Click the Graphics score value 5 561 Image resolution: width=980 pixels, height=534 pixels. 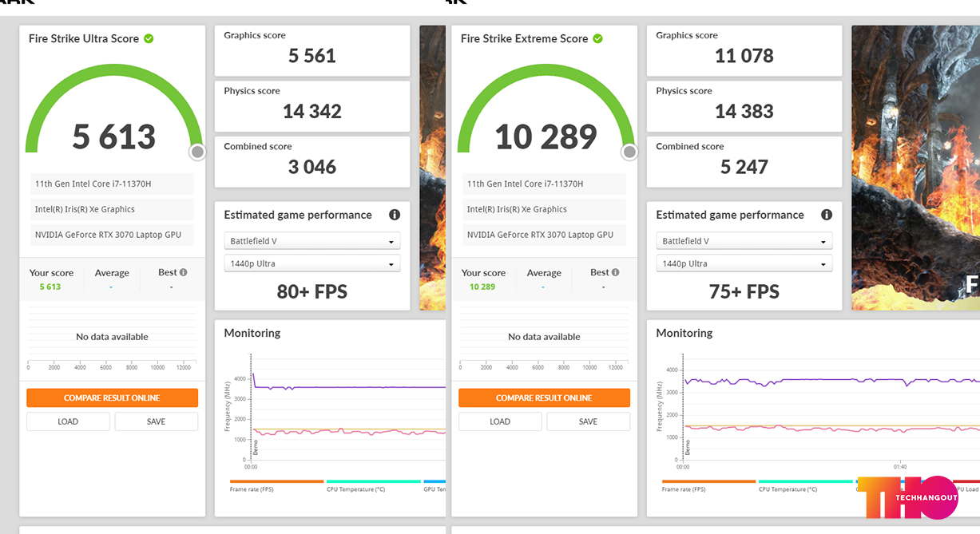coord(312,56)
